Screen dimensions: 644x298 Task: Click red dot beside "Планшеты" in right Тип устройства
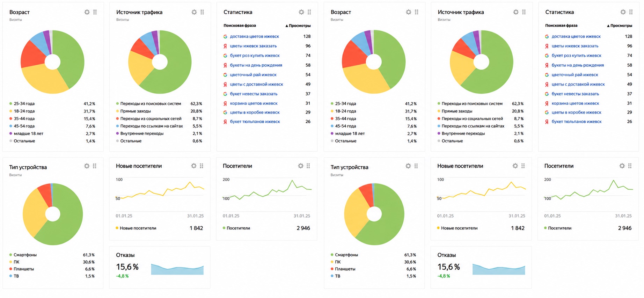(332, 269)
